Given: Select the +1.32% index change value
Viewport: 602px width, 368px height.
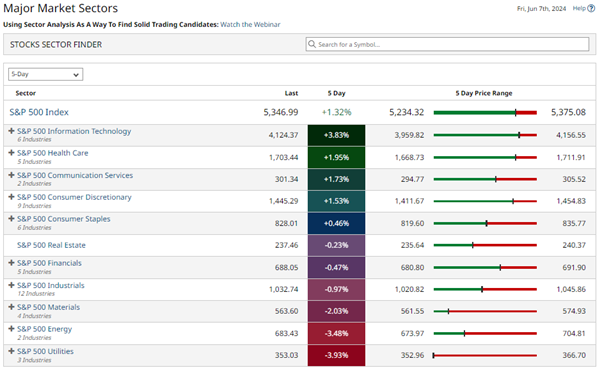Looking at the screenshot, I should (x=336, y=112).
